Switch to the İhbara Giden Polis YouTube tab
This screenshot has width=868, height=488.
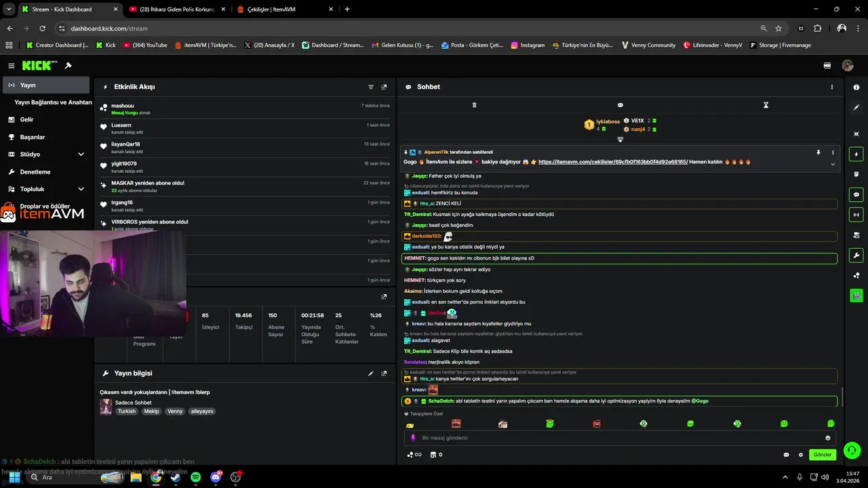(176, 9)
